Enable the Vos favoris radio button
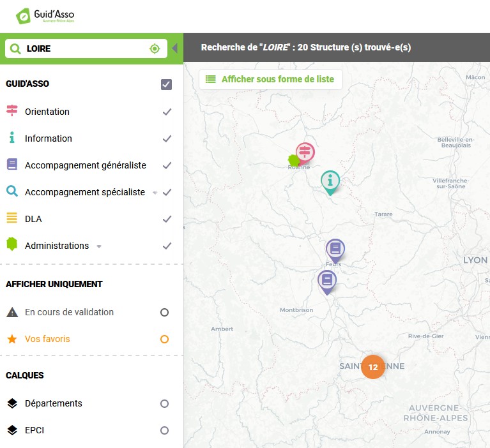The height and width of the screenshot is (448, 490). point(164,339)
